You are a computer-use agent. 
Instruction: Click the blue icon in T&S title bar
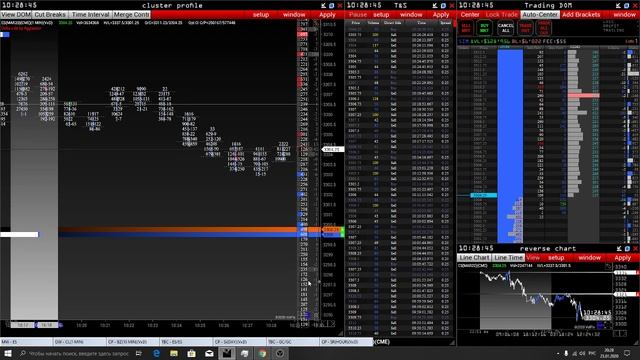click(443, 5)
